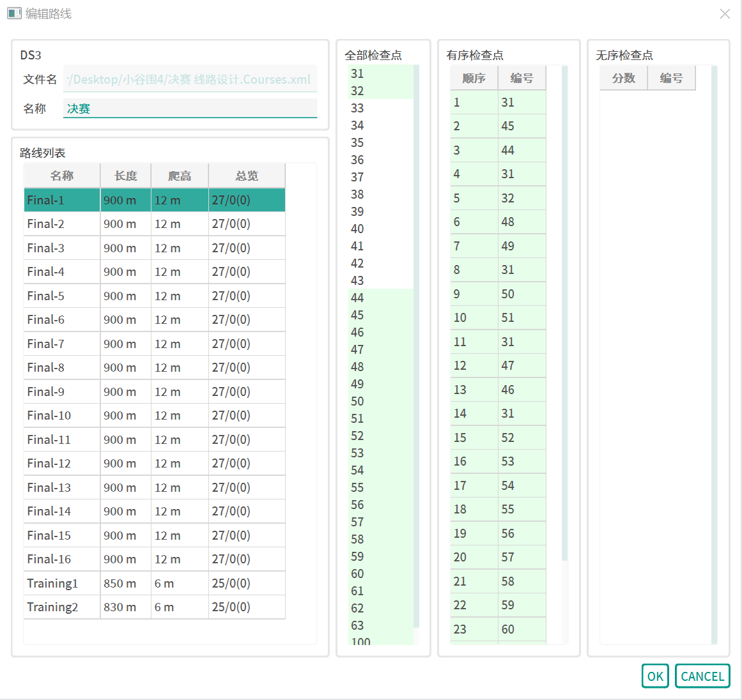Click the 顺序 column header in ordered controls
The height and width of the screenshot is (700, 742).
pyautogui.click(x=474, y=78)
